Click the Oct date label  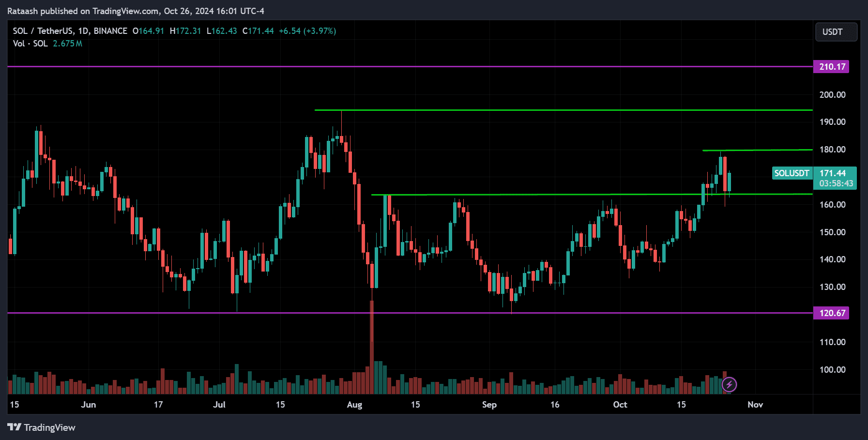coord(620,405)
